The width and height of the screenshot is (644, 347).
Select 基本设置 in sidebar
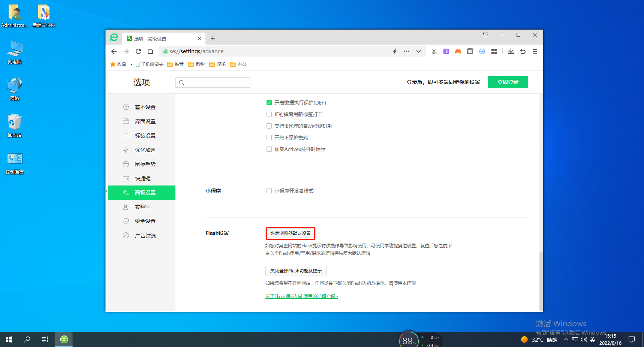(142, 107)
